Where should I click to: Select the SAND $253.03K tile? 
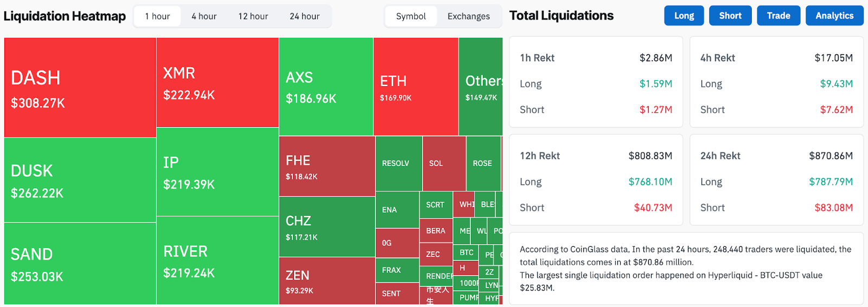[x=80, y=264]
